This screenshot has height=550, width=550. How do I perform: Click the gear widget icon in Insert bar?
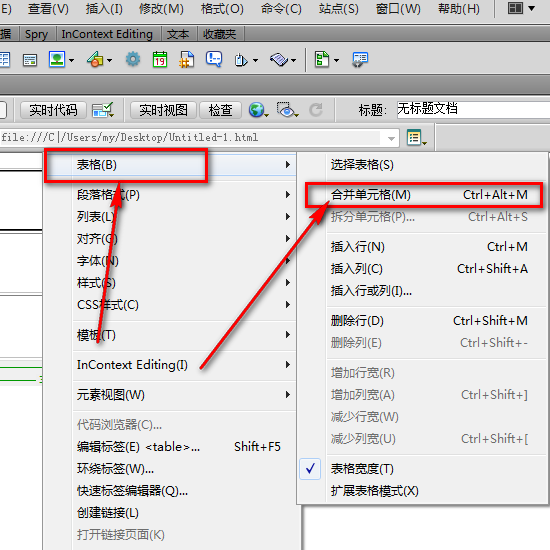[133, 60]
